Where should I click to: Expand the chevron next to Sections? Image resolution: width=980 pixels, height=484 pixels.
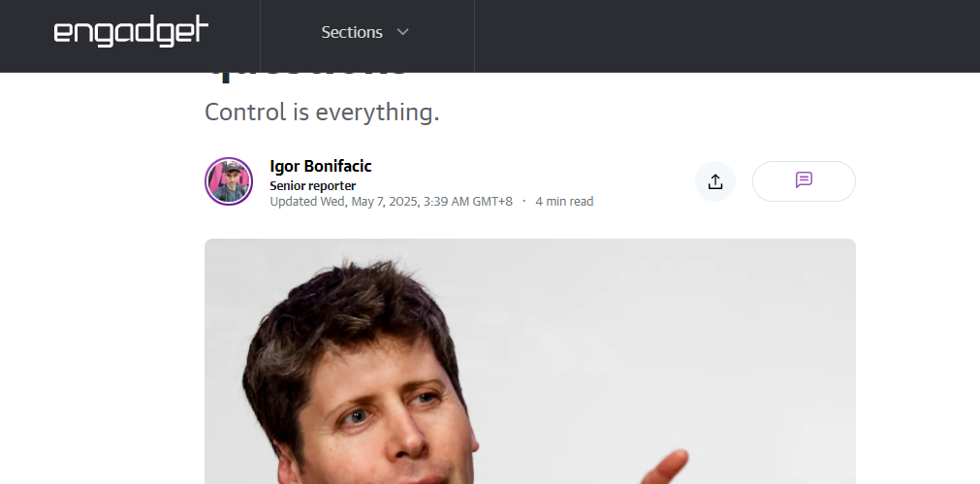(x=402, y=32)
